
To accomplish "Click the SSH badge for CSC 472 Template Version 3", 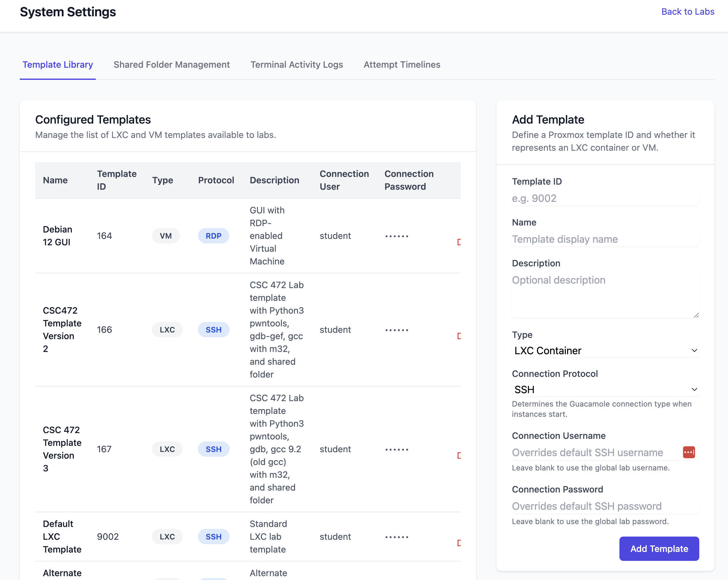I will tap(213, 449).
